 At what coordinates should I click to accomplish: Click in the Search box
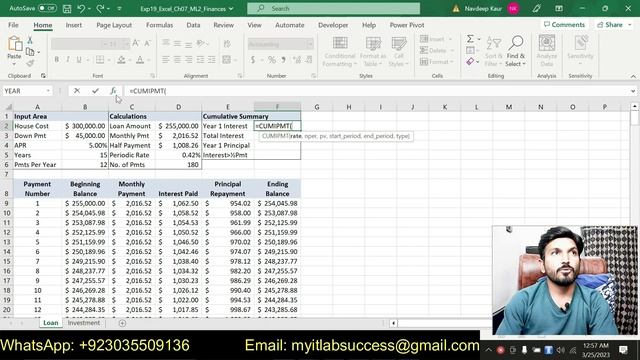coord(333,8)
